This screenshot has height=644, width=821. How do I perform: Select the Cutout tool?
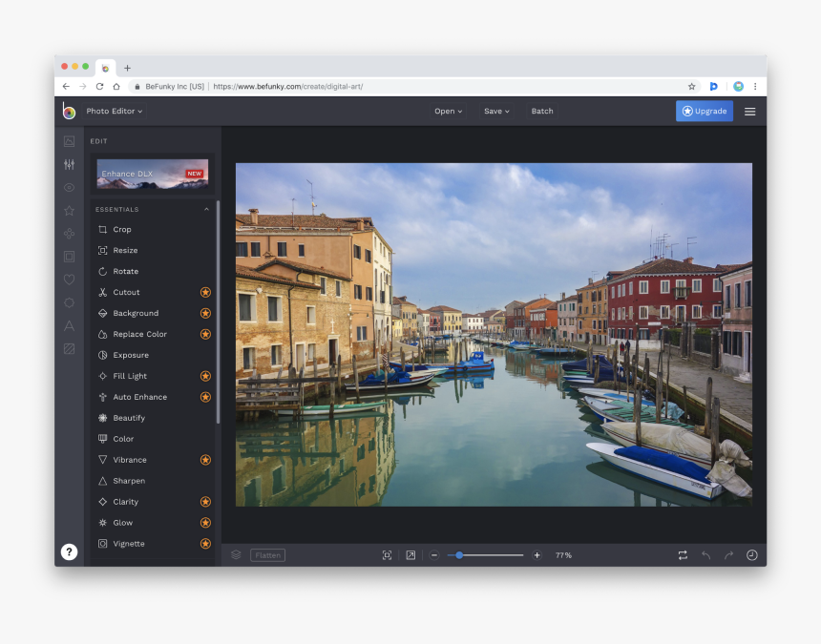tap(153, 292)
